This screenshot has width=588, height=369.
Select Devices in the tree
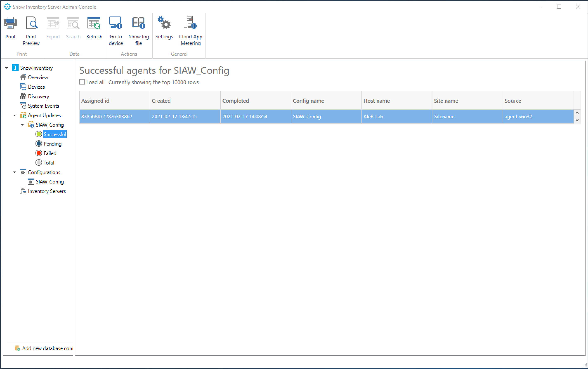coord(36,87)
